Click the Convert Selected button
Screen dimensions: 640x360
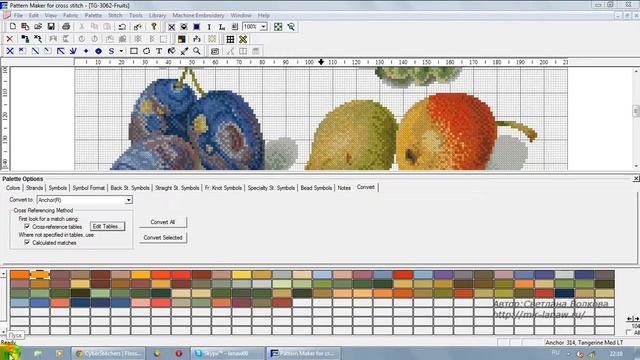163,238
